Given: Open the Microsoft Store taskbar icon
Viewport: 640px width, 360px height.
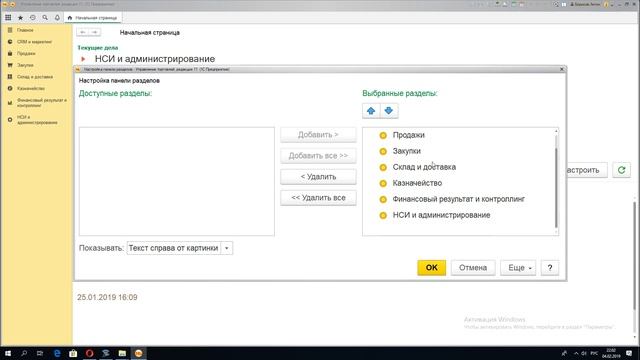Looking at the screenshot, I should 73,353.
